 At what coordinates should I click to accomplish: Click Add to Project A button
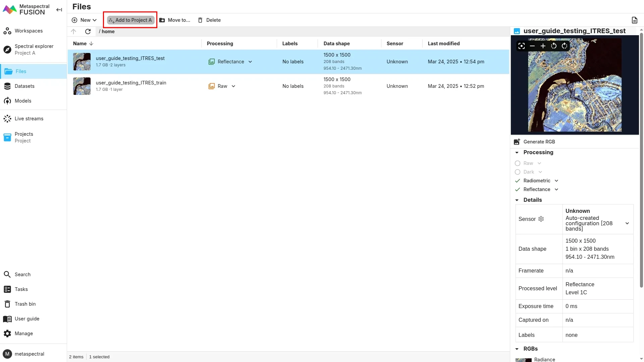130,20
